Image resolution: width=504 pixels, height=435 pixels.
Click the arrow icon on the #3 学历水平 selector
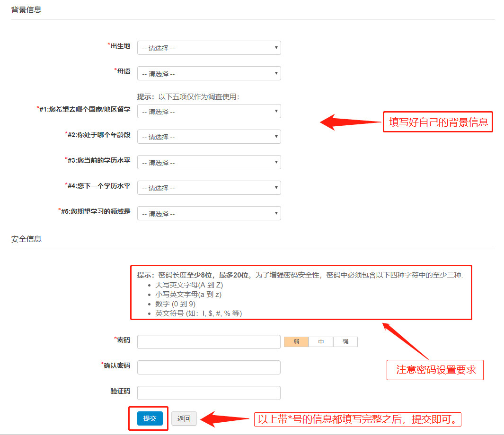[x=275, y=162]
